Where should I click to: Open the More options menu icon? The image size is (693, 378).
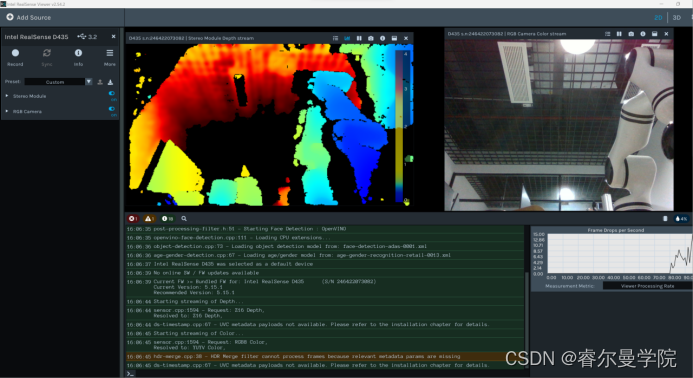click(110, 57)
